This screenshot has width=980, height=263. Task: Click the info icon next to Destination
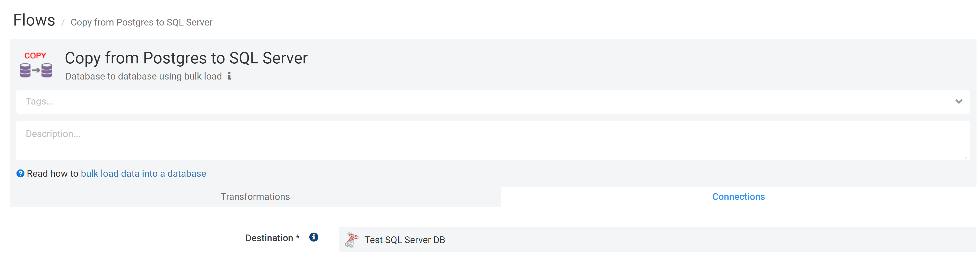[313, 237]
